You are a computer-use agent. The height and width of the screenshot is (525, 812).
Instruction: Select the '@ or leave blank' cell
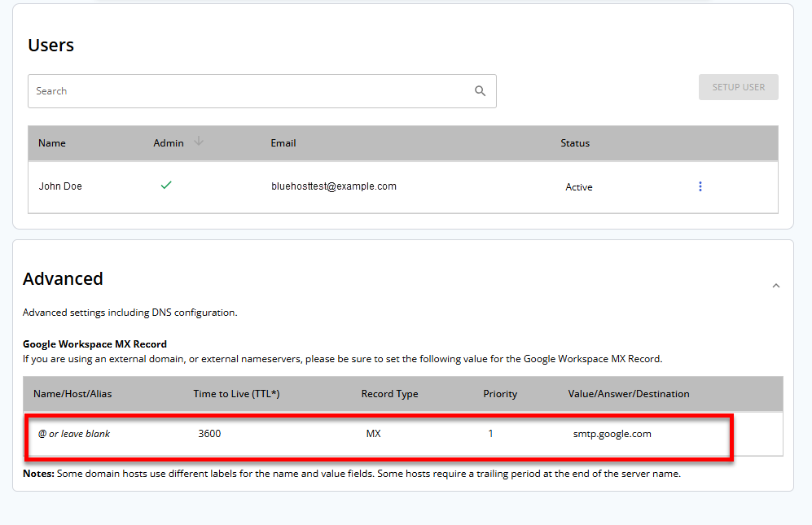click(74, 433)
